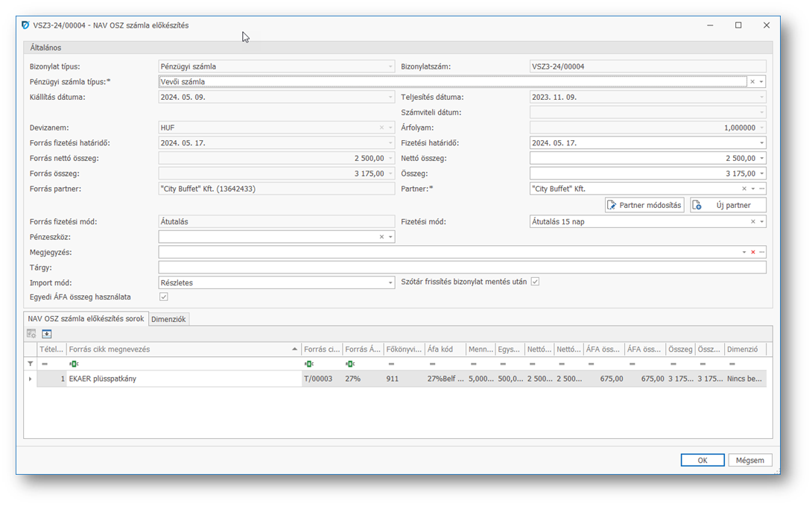Switch to the Dimenziók tab
The image size is (812, 506).
tap(169, 319)
